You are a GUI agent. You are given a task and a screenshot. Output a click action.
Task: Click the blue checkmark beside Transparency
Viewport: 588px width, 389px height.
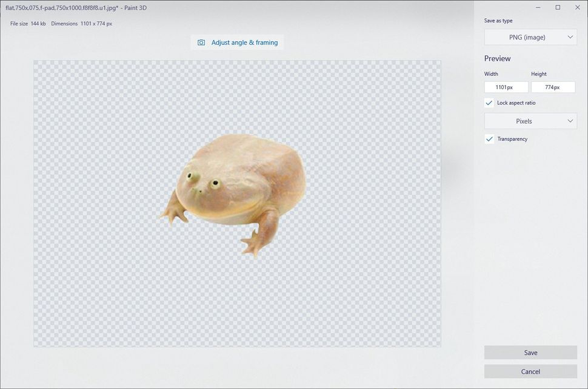pos(489,139)
